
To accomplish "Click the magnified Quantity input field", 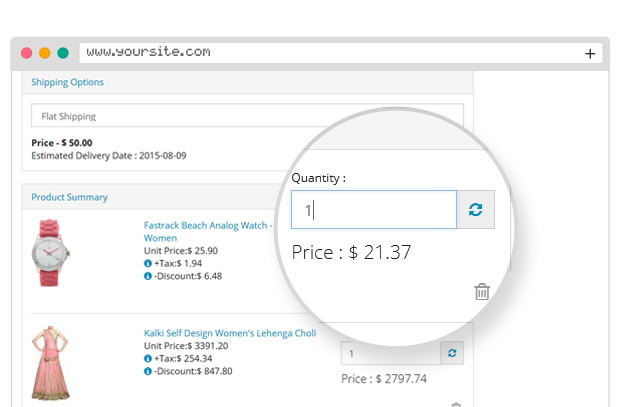I will (373, 211).
